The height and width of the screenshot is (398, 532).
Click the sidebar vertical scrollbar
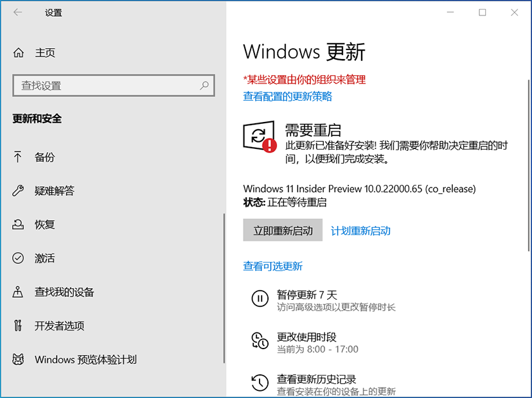coord(224,288)
